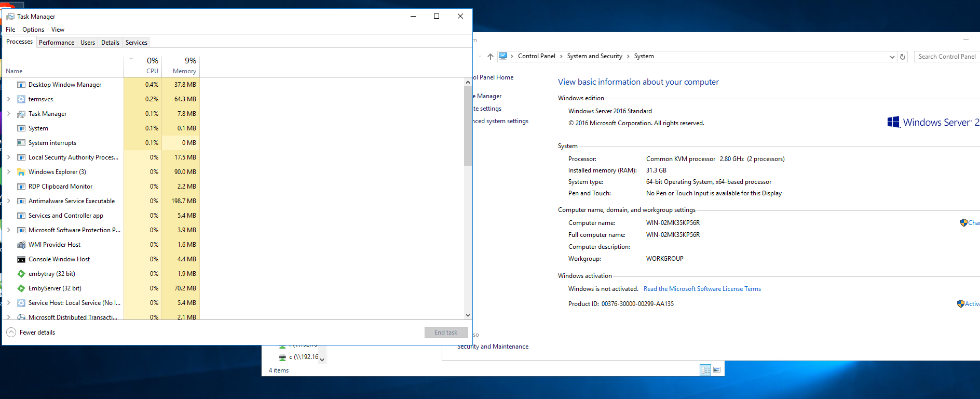
Task: Click the refresh icon in address bar
Action: [903, 57]
